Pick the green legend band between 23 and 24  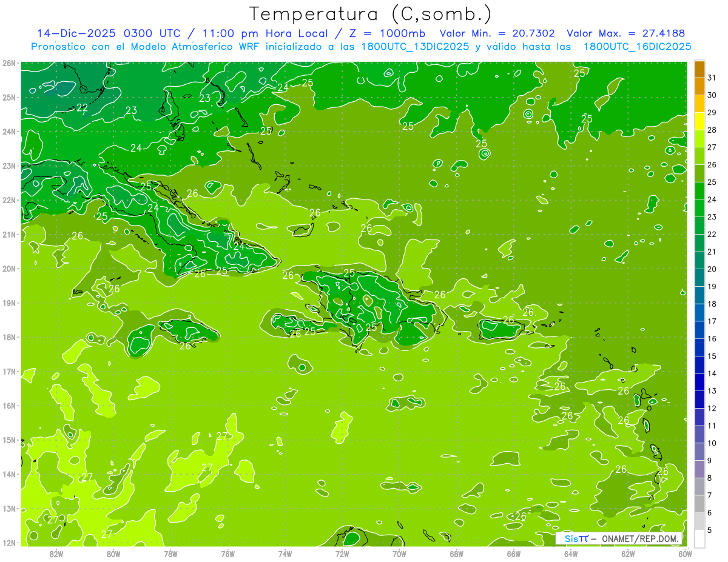(x=699, y=209)
